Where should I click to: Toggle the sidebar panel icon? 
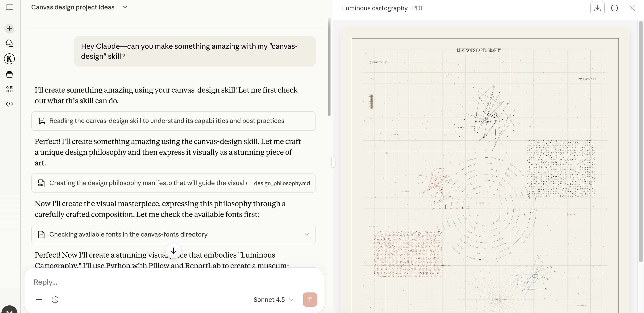coord(9,7)
